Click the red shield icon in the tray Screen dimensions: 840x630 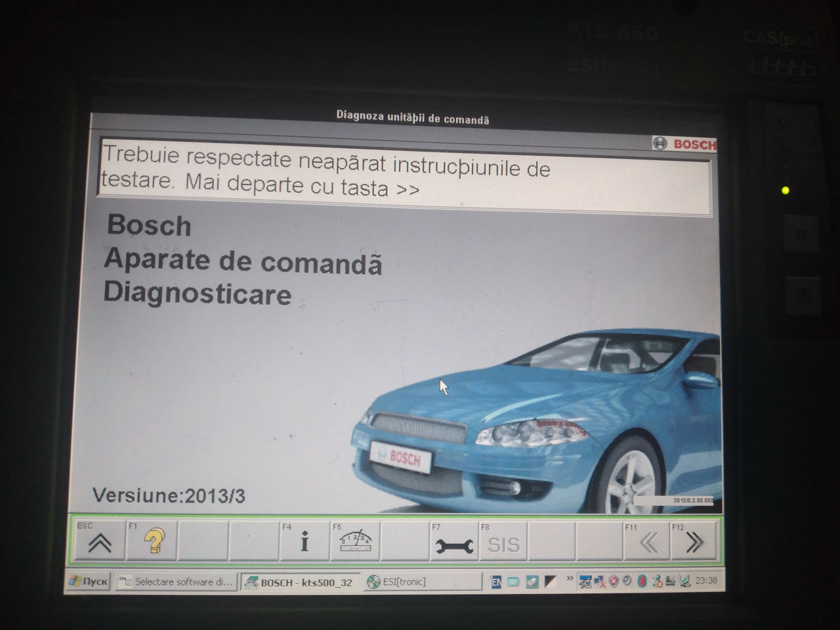coord(612,580)
